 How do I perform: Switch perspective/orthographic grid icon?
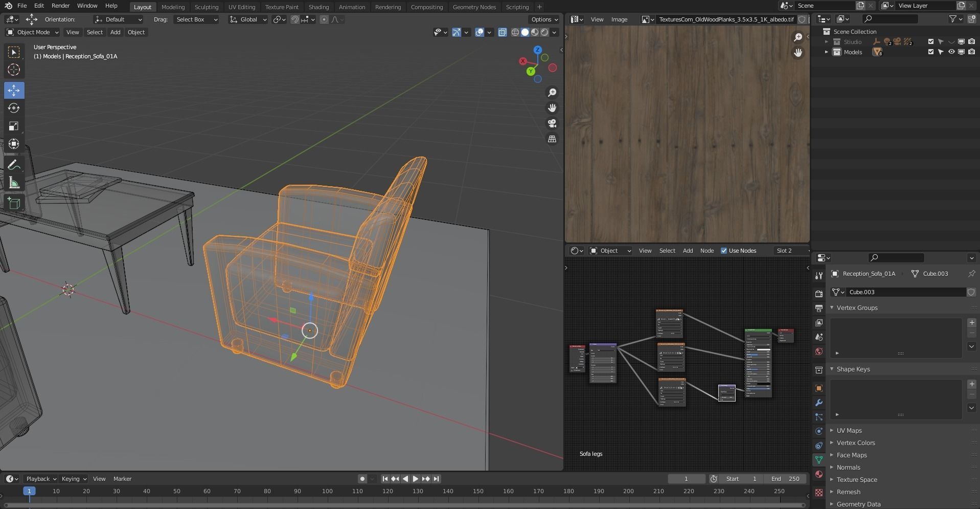pos(552,139)
